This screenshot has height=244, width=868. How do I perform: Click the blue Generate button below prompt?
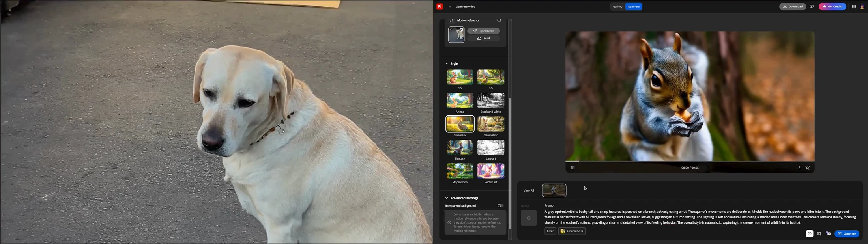847,233
